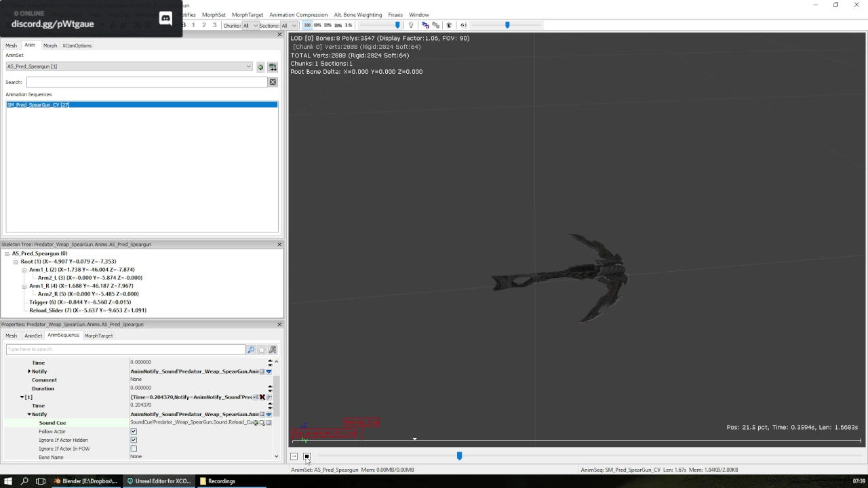Click the properties search magnifier icon
Screen dimensions: 868x488
251,350
